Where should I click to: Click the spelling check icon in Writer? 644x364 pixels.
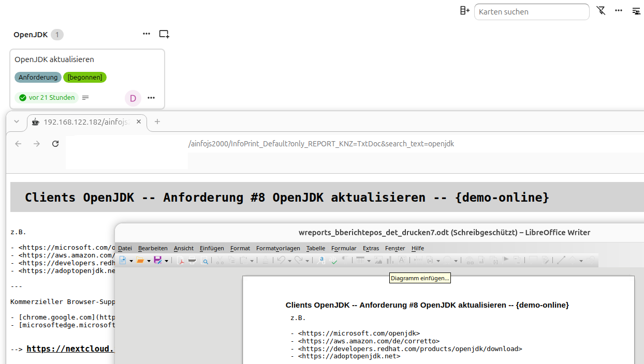click(x=333, y=261)
